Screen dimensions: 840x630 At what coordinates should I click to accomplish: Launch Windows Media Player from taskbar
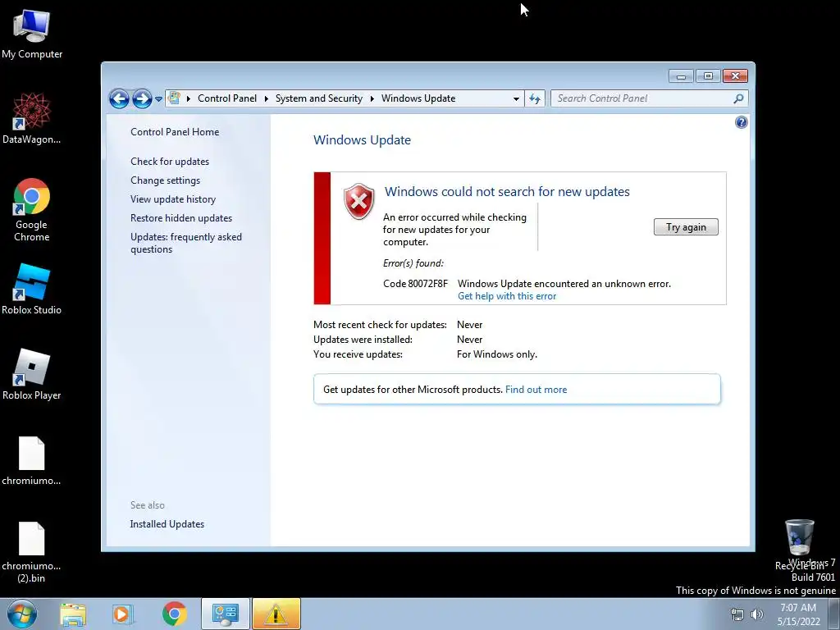(122, 614)
